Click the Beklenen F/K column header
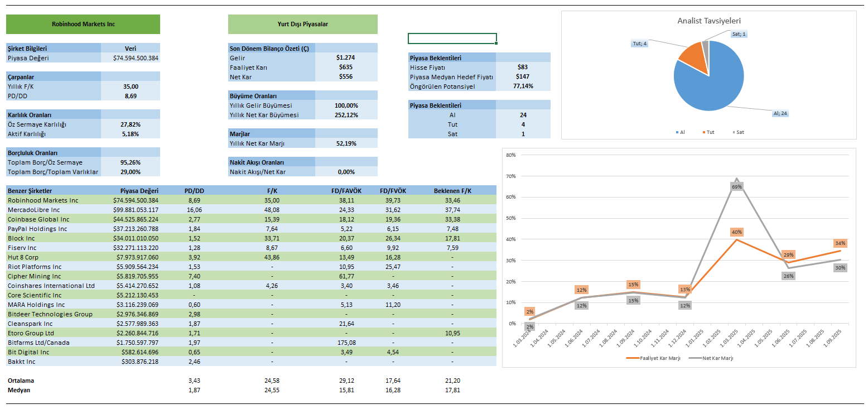This screenshot has width=868, height=409. [x=452, y=191]
